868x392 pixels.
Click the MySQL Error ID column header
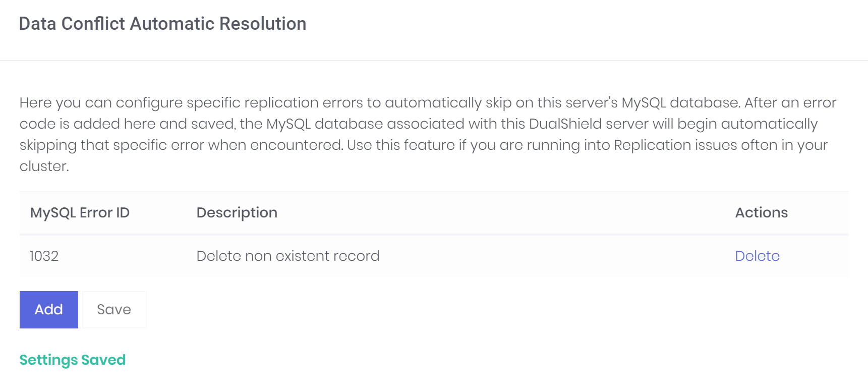[x=80, y=212]
